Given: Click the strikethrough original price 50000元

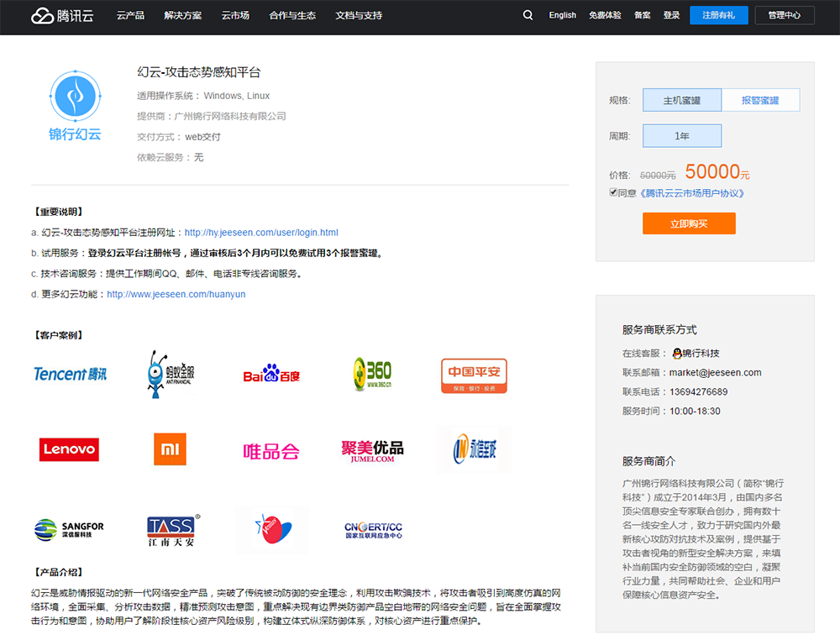Looking at the screenshot, I should click(x=658, y=176).
